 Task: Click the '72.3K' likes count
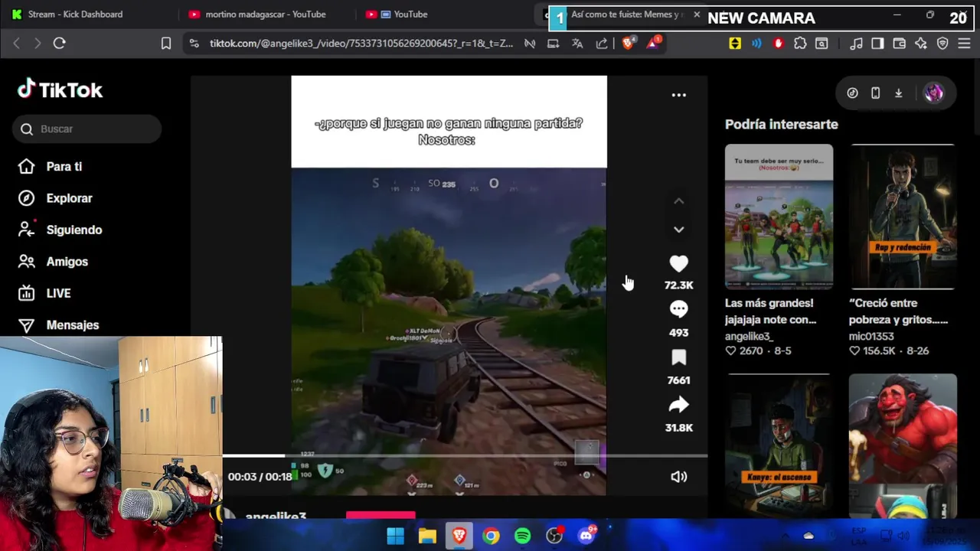678,285
